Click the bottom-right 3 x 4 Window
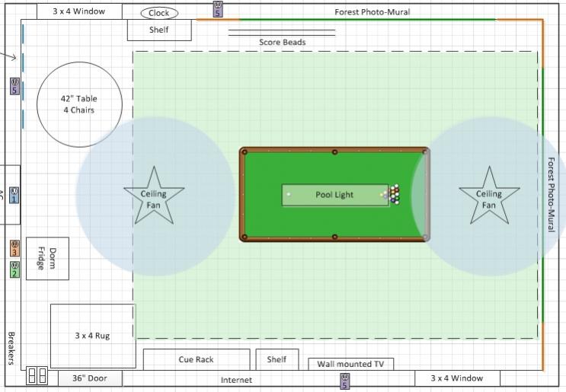Viewport: 566px width, 392px height. pyautogui.click(x=458, y=378)
